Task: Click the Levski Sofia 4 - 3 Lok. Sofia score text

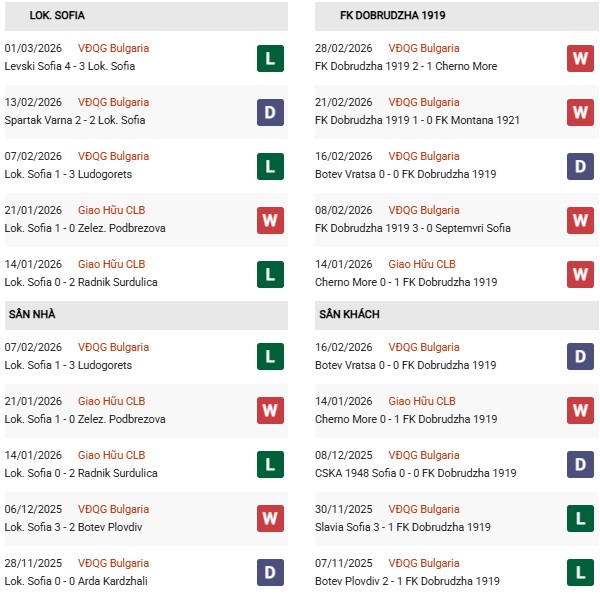Action: click(x=69, y=66)
